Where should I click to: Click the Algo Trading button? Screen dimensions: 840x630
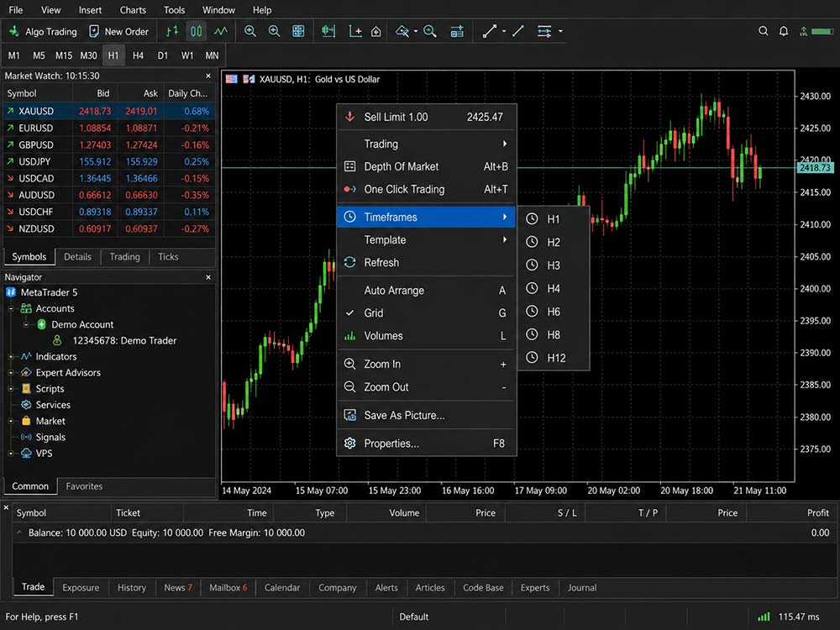click(x=44, y=32)
